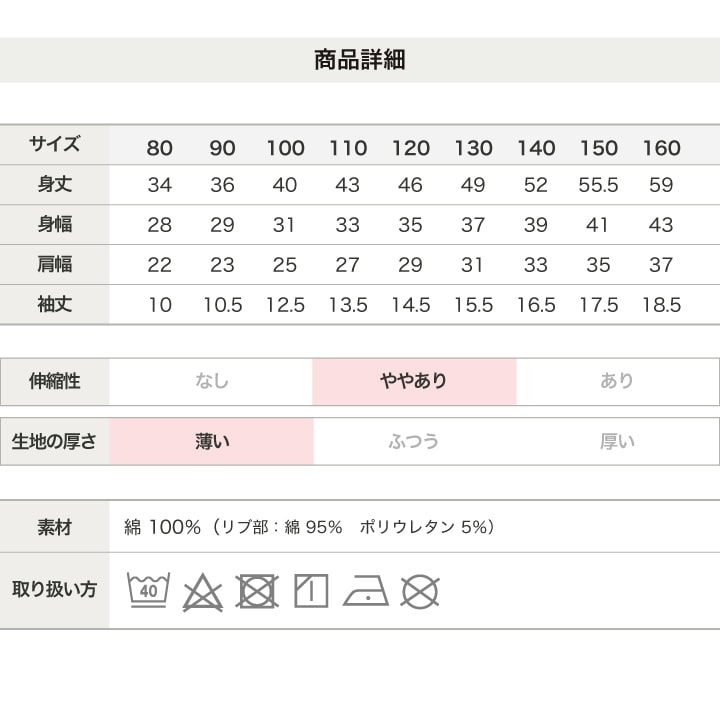Click the line dry square icon
The height and width of the screenshot is (720, 720).
coord(311,591)
